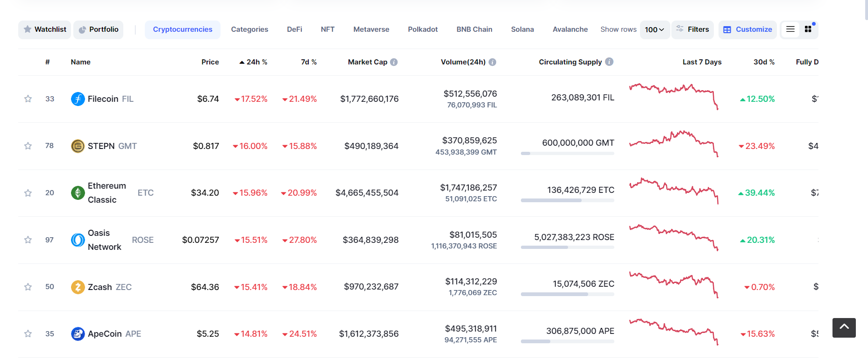
Task: Click the Filecoin coin logo icon
Action: [x=78, y=99]
